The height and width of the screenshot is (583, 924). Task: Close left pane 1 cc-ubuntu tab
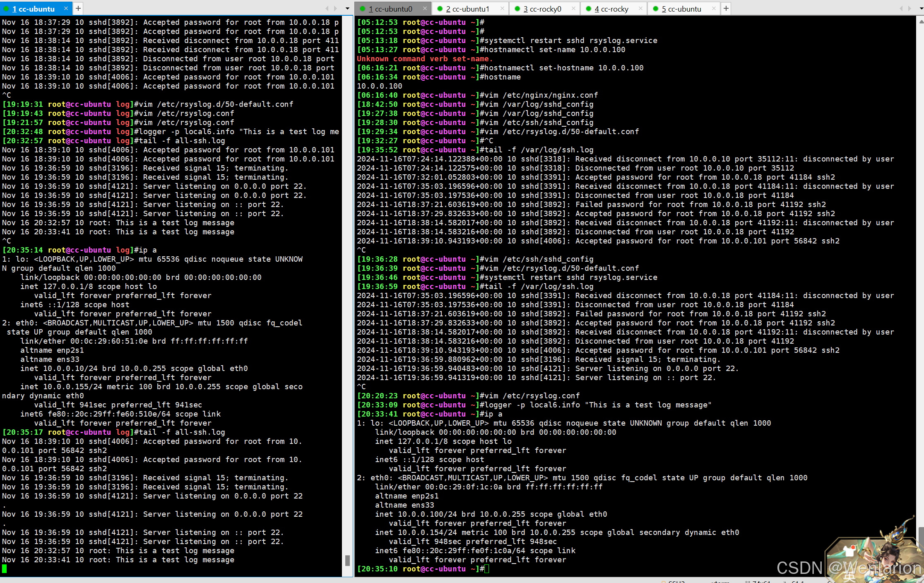[66, 8]
